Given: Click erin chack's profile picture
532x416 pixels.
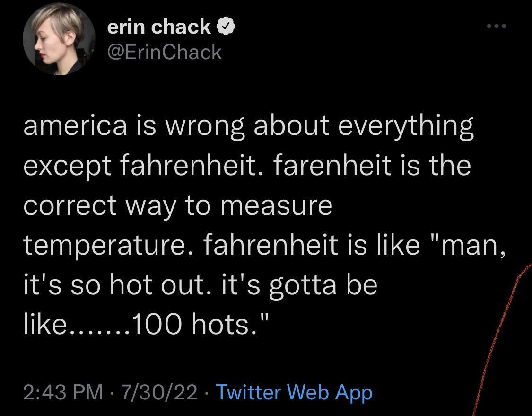Looking at the screenshot, I should pyautogui.click(x=58, y=39).
